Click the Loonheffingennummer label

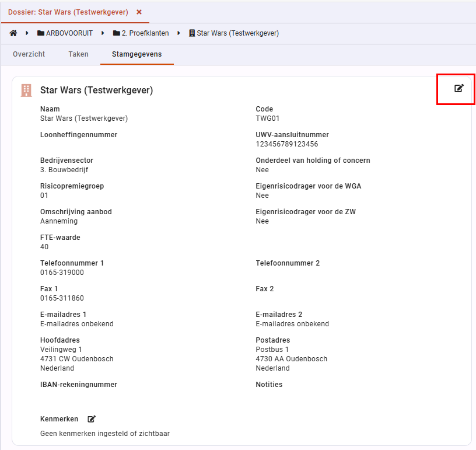79,135
